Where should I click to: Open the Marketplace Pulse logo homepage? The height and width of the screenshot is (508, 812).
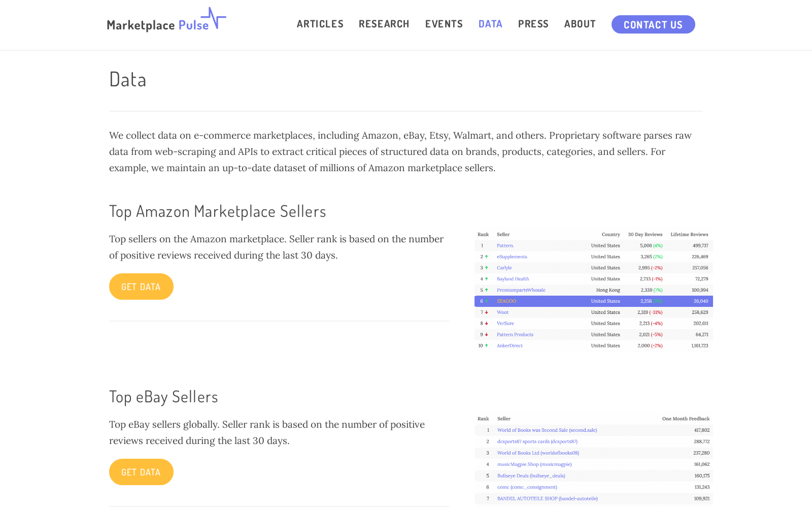[166, 20]
